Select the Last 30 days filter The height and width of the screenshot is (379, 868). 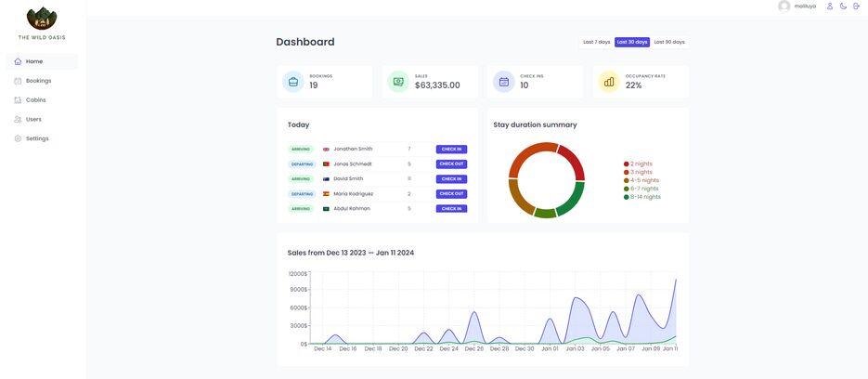(x=632, y=42)
